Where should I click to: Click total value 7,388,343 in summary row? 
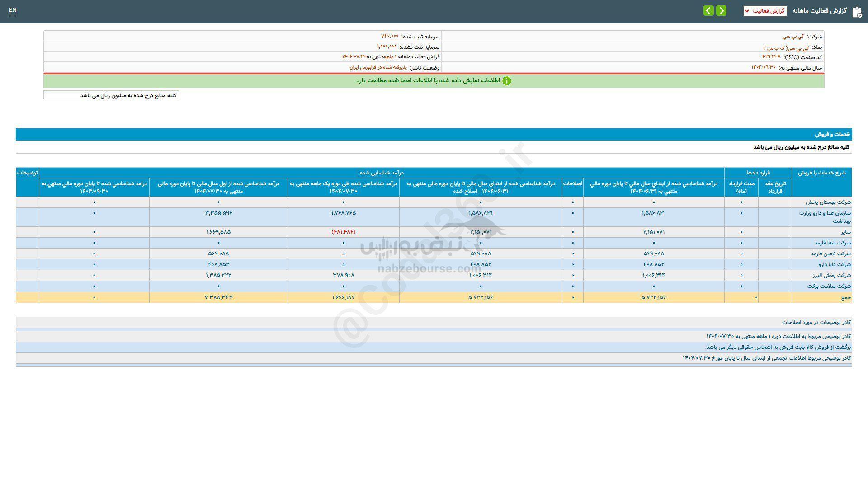tap(218, 297)
